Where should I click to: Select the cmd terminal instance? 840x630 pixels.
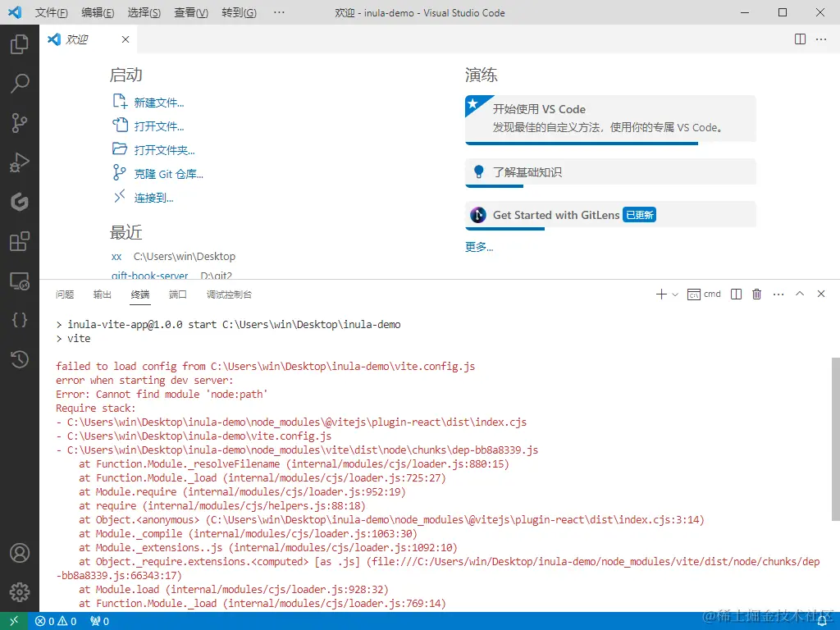704,294
